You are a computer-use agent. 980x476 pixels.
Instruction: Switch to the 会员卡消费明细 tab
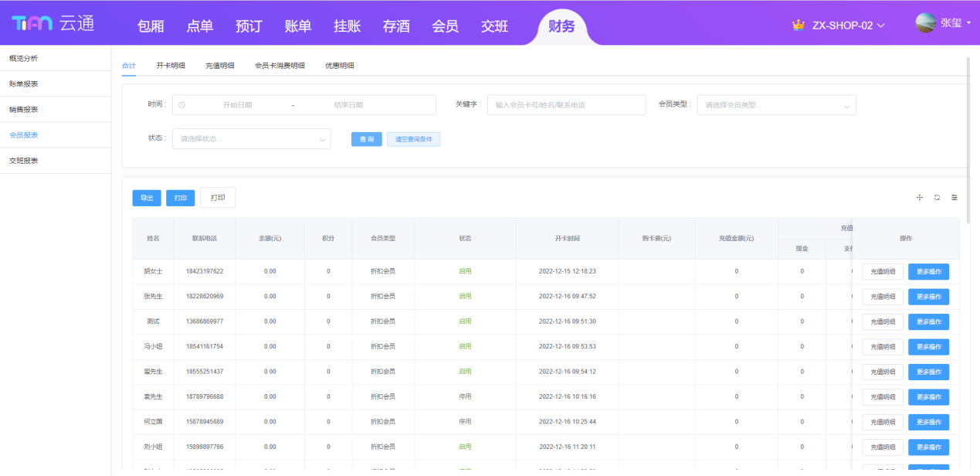280,66
